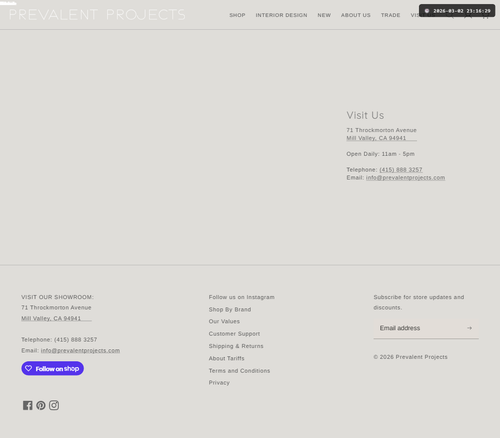Open Our Values footer link
Image resolution: width=500 pixels, height=438 pixels.
pos(224,321)
